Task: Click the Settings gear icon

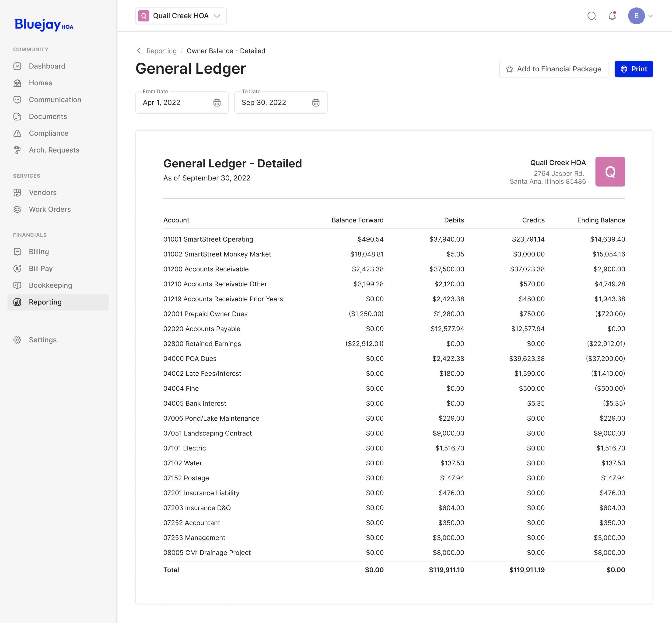Action: pyautogui.click(x=17, y=340)
